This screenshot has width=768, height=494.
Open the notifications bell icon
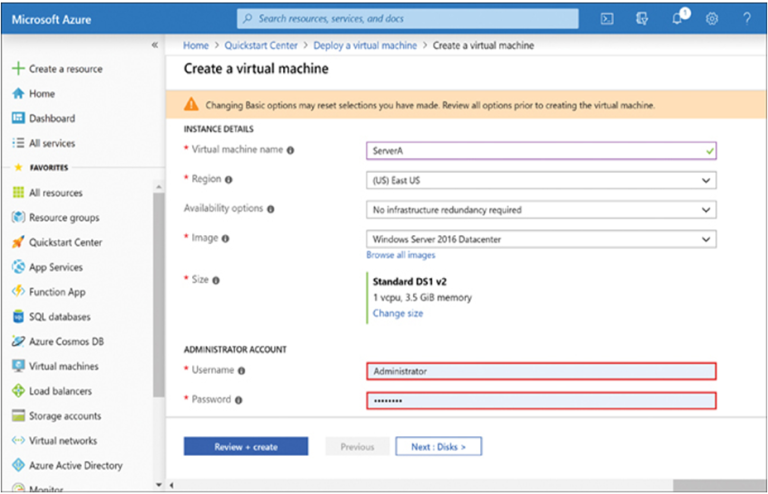677,19
